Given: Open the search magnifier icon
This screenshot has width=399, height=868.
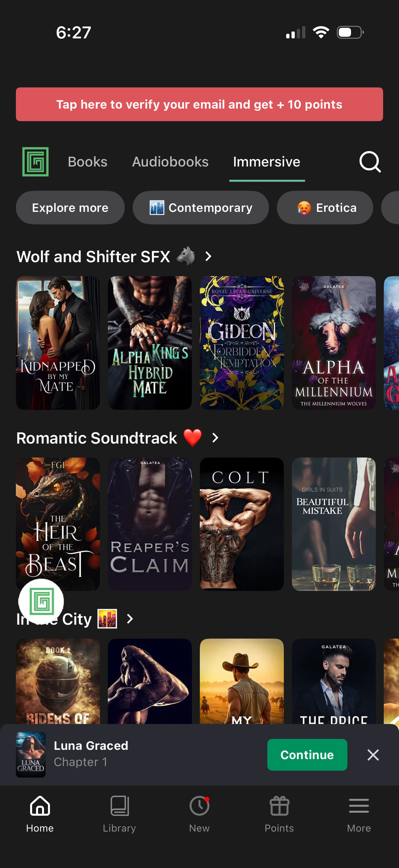Looking at the screenshot, I should (x=370, y=162).
